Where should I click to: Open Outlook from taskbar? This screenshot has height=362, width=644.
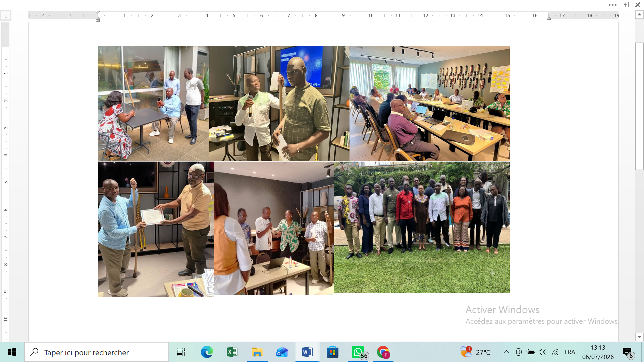(282, 352)
